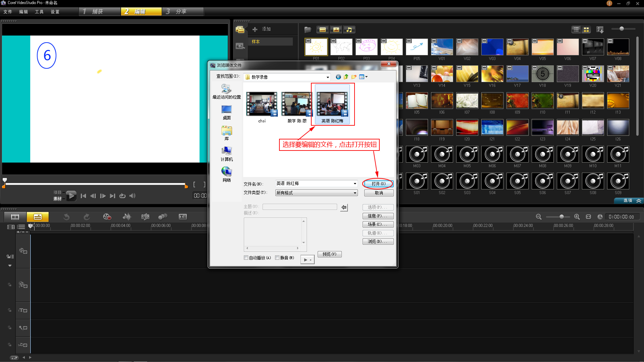
Task: Click the import media folder icon
Action: [x=308, y=29]
